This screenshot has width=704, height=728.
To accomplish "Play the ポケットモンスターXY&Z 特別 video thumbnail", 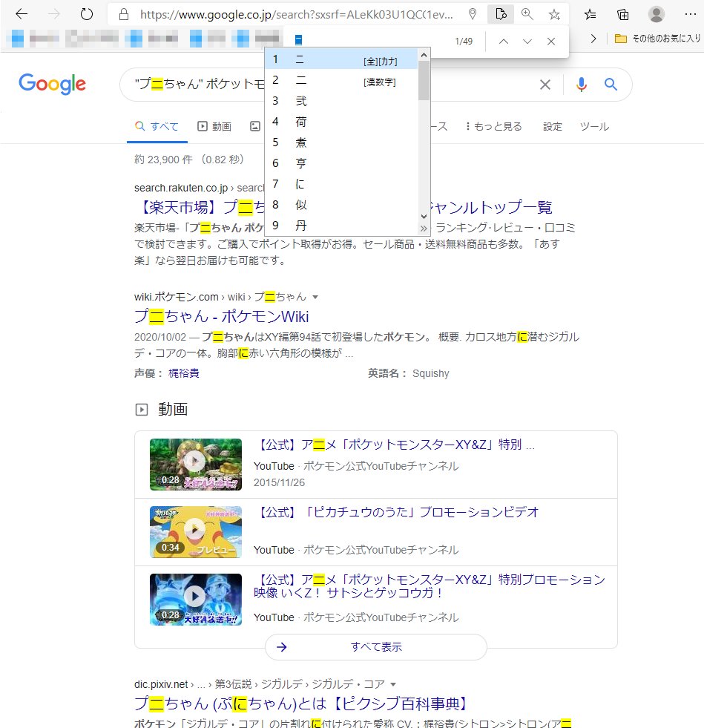I will [x=195, y=465].
